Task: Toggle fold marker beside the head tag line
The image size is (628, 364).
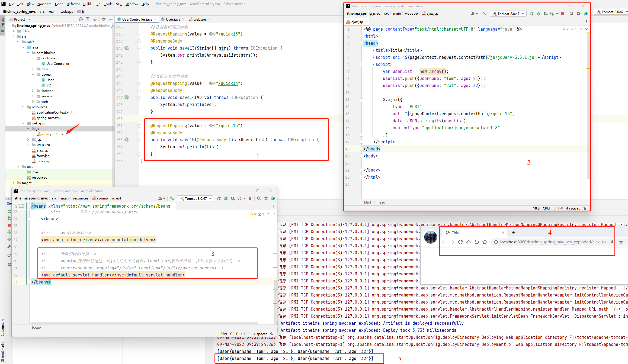Action: pyautogui.click(x=361, y=43)
